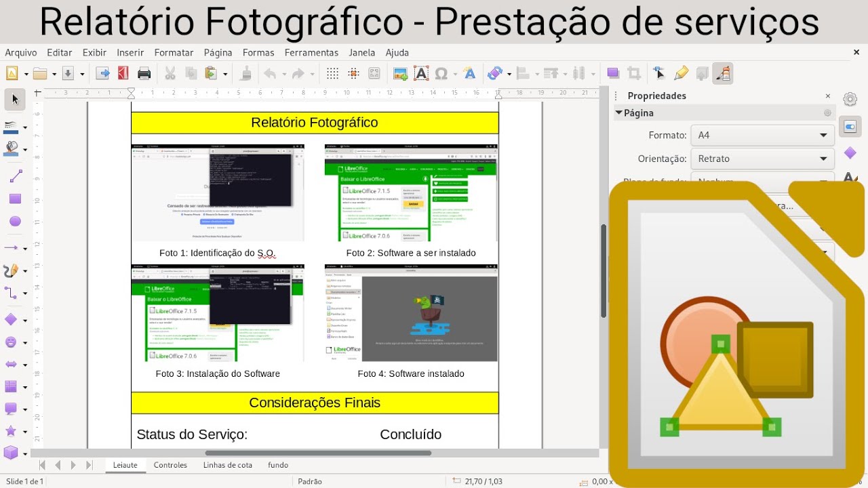Screen dimensions: 868x488
Task: Select the Lines and arrows tool
Action: point(12,248)
